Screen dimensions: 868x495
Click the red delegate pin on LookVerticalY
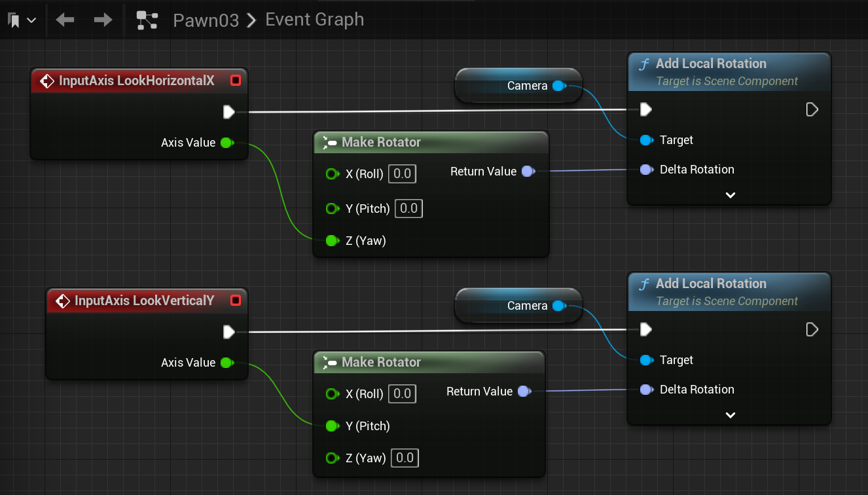pos(236,301)
